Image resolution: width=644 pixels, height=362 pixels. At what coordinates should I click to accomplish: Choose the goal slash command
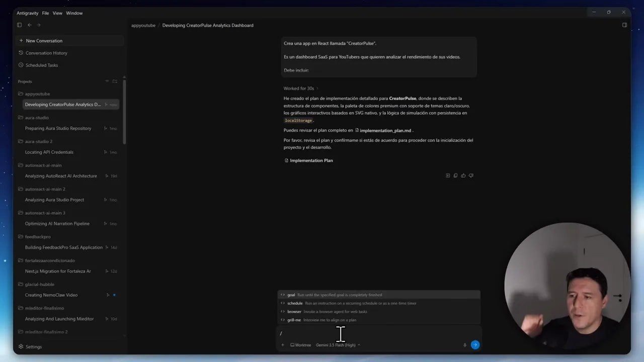tap(379, 295)
